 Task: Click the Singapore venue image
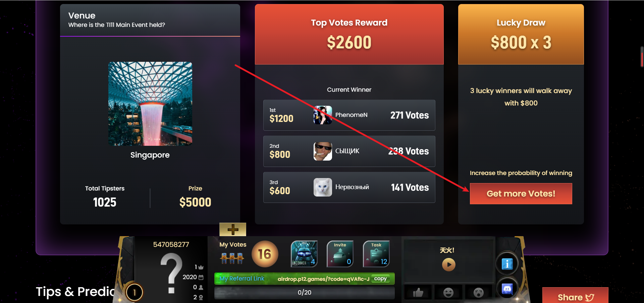click(150, 104)
